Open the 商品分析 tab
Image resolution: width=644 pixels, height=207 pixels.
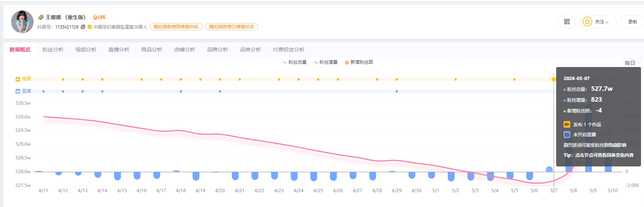pyautogui.click(x=152, y=50)
